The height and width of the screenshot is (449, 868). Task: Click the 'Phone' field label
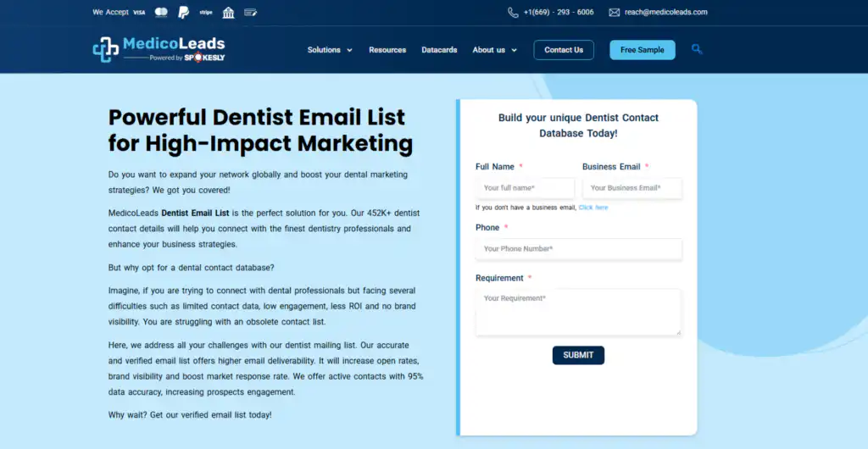[x=487, y=228]
